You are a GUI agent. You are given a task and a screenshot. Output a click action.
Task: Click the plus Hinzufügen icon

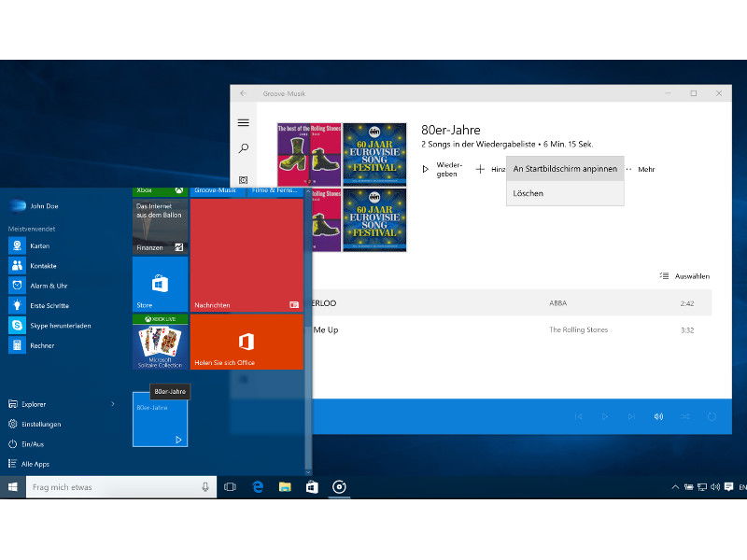[480, 169]
